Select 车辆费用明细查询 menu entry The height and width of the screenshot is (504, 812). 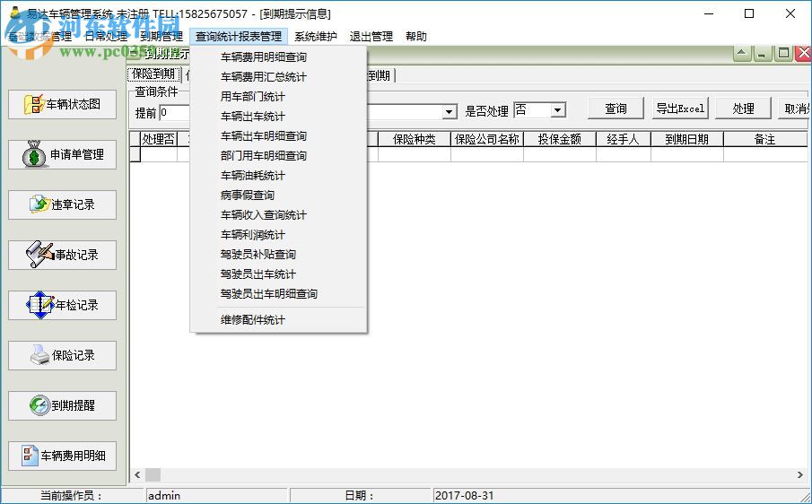point(279,56)
